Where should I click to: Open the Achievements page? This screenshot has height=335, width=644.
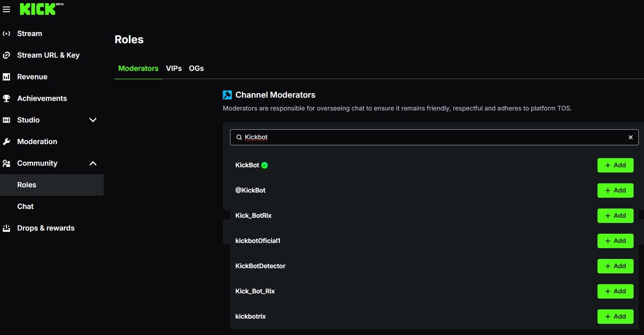[42, 98]
